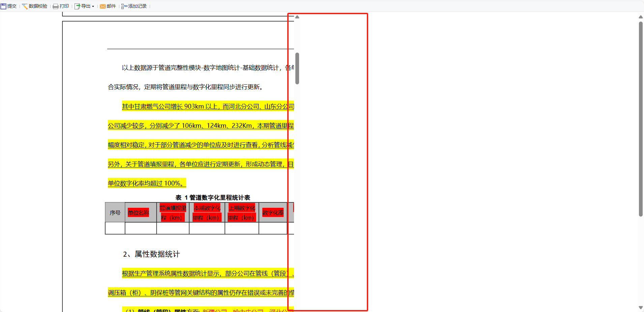Click the outer page scrollbar down arrow
Viewport: 644px width, 312px height.
click(x=641, y=308)
